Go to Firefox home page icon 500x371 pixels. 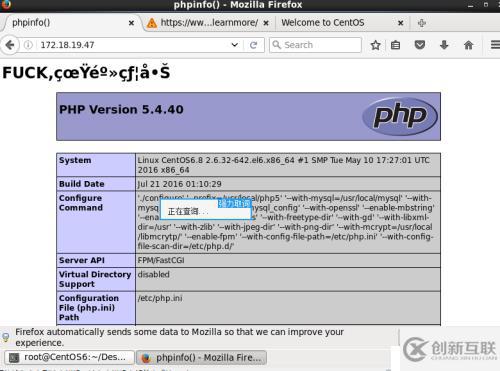[x=468, y=45]
